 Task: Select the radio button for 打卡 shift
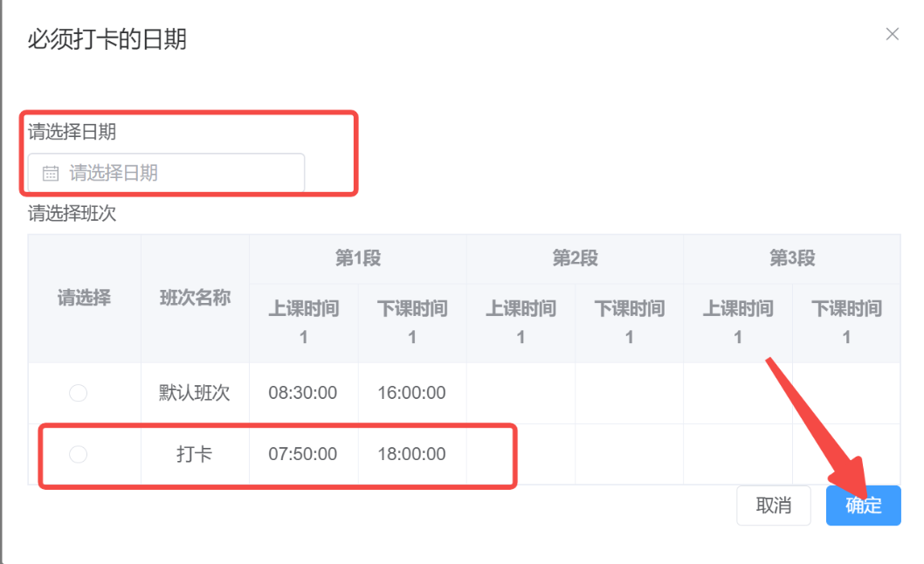(78, 454)
